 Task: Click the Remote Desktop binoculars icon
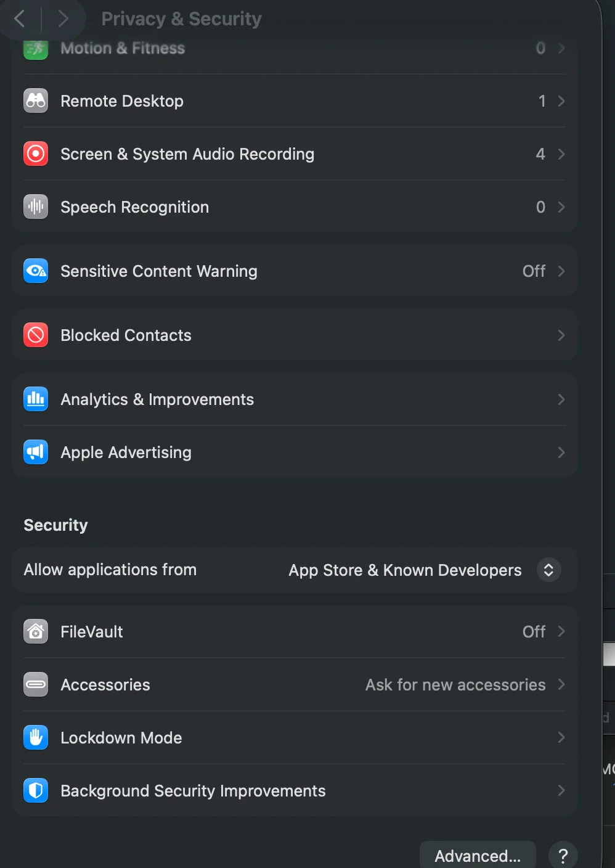[36, 100]
